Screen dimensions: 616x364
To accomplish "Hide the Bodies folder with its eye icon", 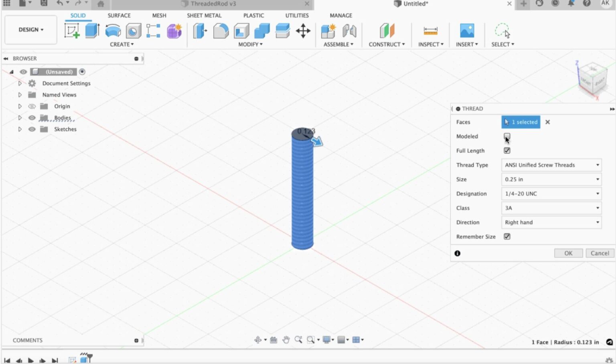I will point(32,117).
